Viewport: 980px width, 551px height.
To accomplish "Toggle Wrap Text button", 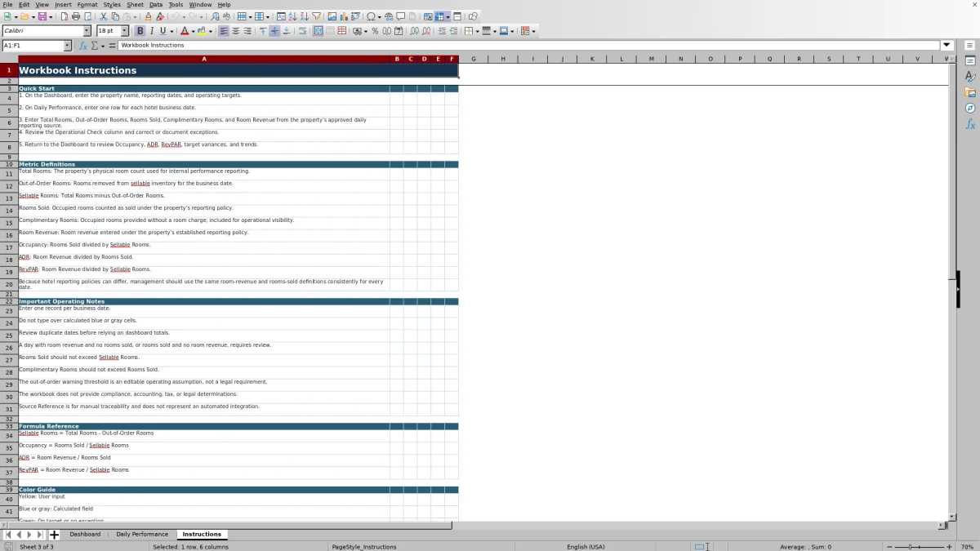I will (x=302, y=31).
